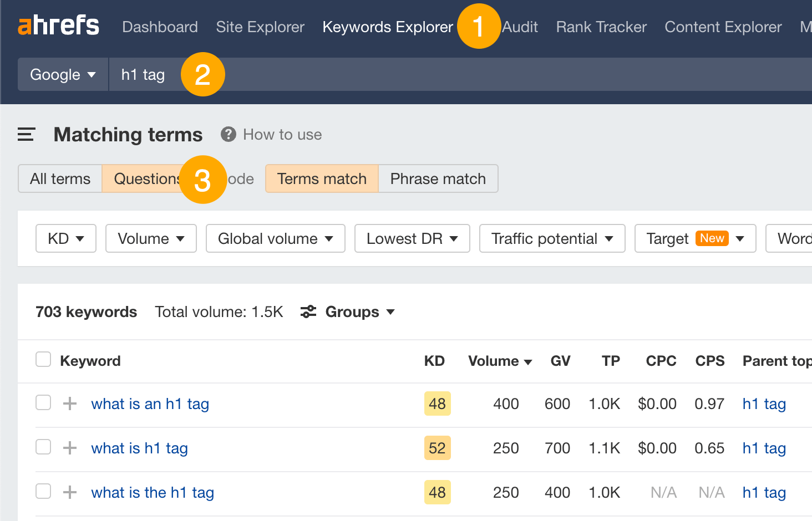812x521 pixels.
Task: Check the select-all keywords checkbox
Action: point(43,359)
